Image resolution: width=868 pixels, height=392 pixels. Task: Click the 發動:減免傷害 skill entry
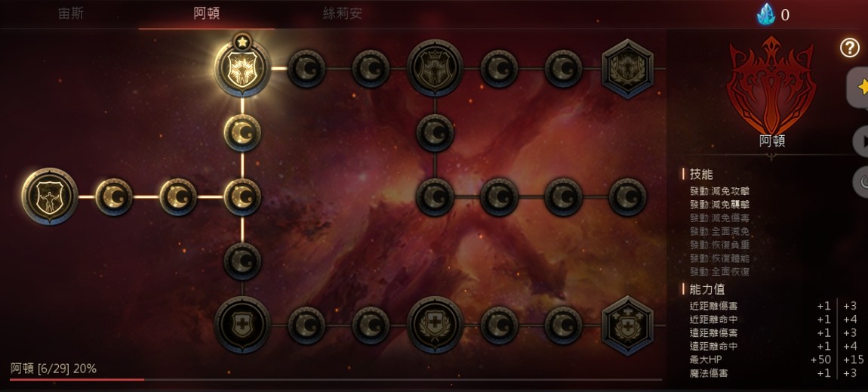[x=719, y=218]
